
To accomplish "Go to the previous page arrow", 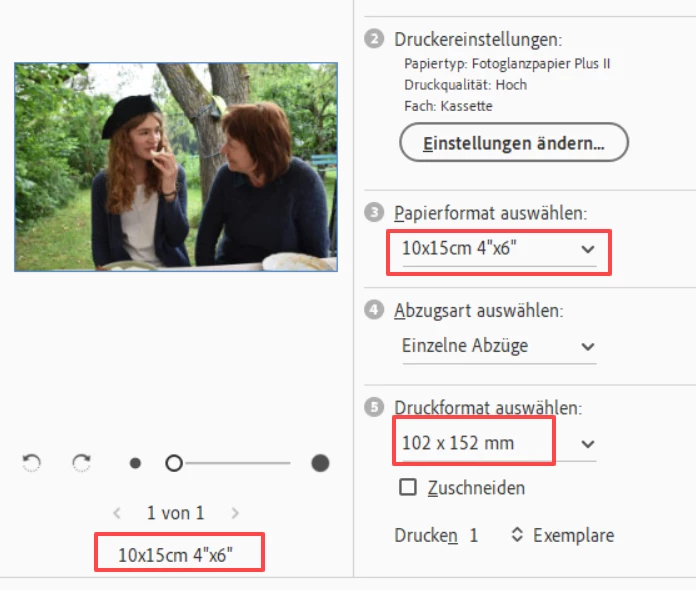I will 117,513.
